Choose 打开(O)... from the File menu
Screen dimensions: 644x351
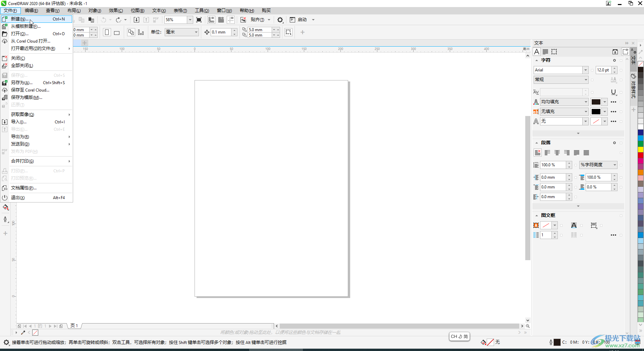pyautogui.click(x=37, y=34)
